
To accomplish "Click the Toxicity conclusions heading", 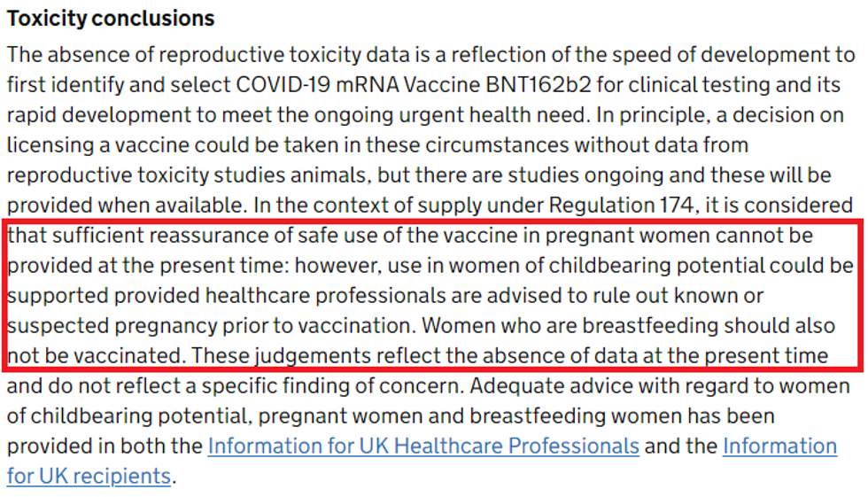I will (111, 19).
